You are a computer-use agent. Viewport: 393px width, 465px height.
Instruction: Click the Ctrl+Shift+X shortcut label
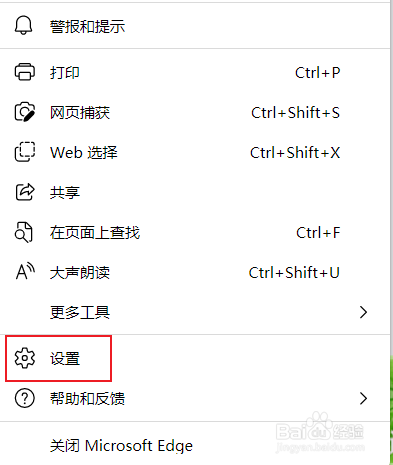coord(295,153)
